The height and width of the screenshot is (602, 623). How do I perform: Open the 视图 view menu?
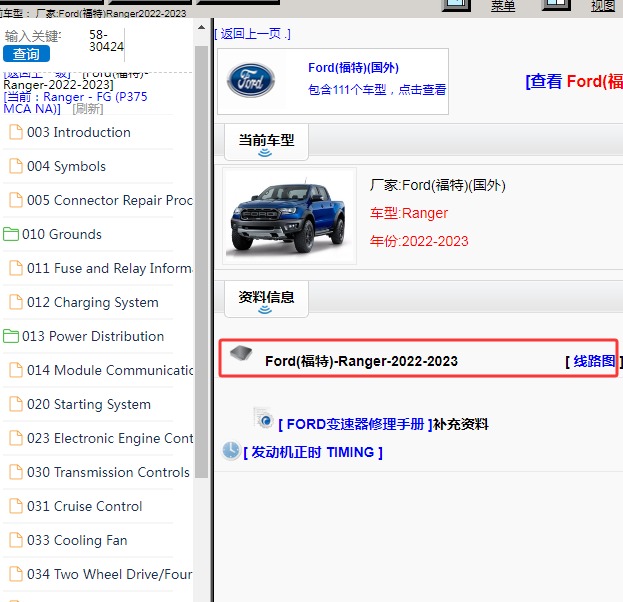(x=603, y=6)
